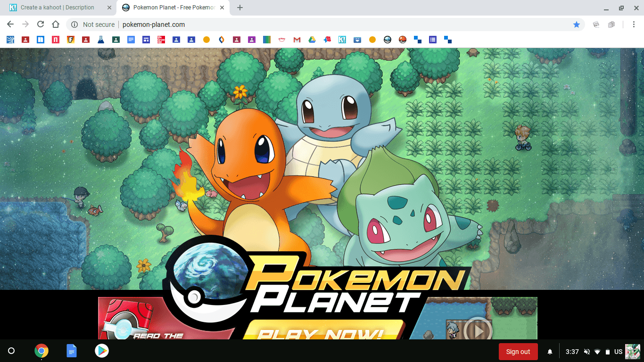
Task: Open the Chrome three-dot menu
Action: (x=633, y=25)
